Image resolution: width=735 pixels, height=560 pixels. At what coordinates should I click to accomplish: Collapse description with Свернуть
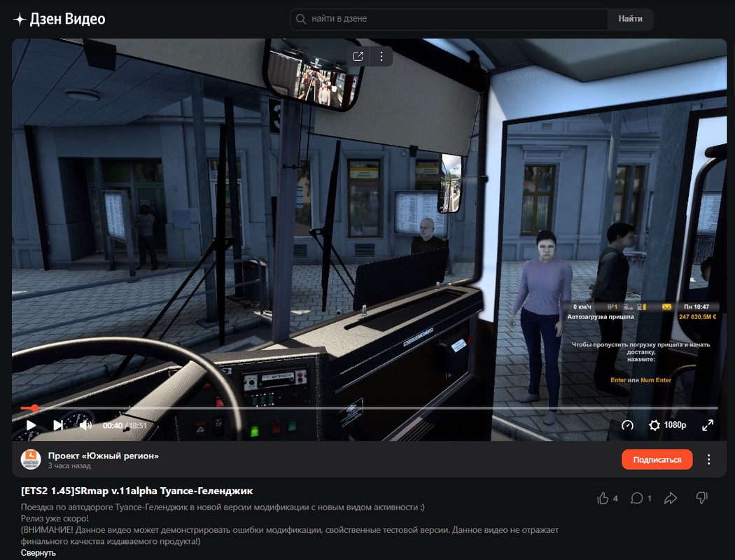pos(38,552)
